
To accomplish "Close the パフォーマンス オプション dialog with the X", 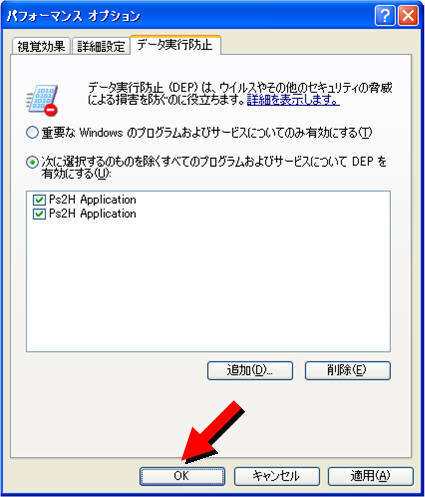I will coord(408,16).
